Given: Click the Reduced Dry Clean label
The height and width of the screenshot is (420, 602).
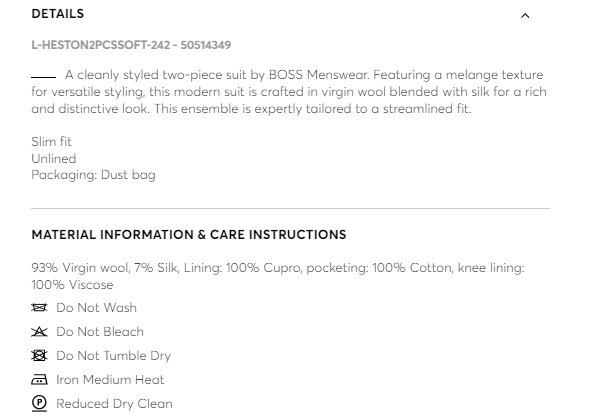Looking at the screenshot, I should tap(115, 404).
